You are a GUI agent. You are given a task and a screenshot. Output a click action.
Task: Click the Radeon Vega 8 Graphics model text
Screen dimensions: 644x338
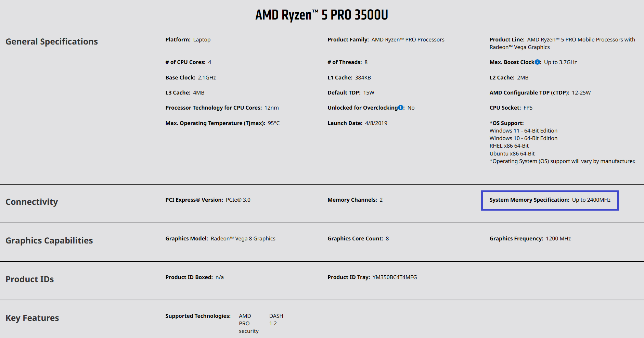tap(243, 239)
